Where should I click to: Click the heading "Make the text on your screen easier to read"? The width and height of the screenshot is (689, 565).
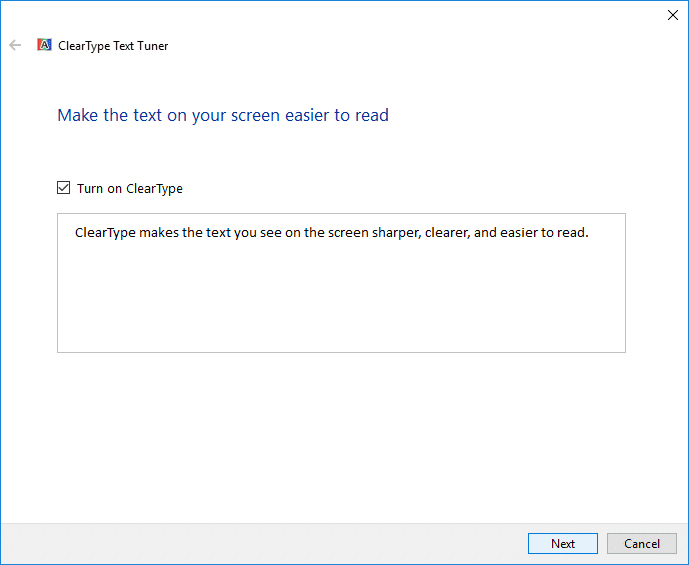click(x=223, y=115)
